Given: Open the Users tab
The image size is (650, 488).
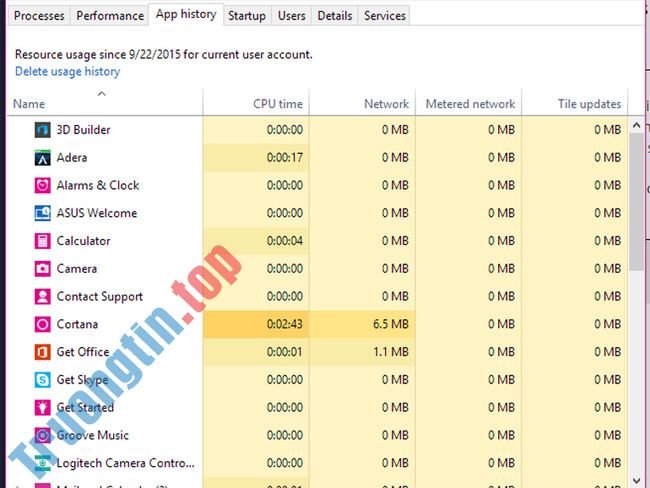Looking at the screenshot, I should pos(291,16).
